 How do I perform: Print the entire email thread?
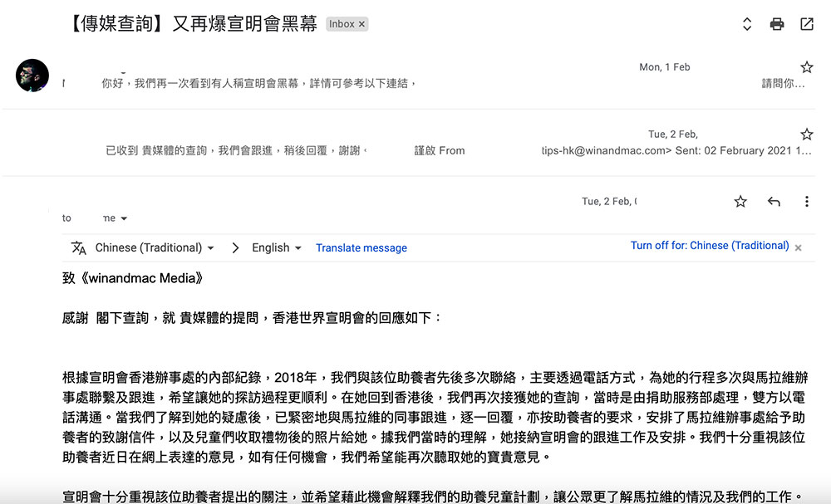click(777, 24)
